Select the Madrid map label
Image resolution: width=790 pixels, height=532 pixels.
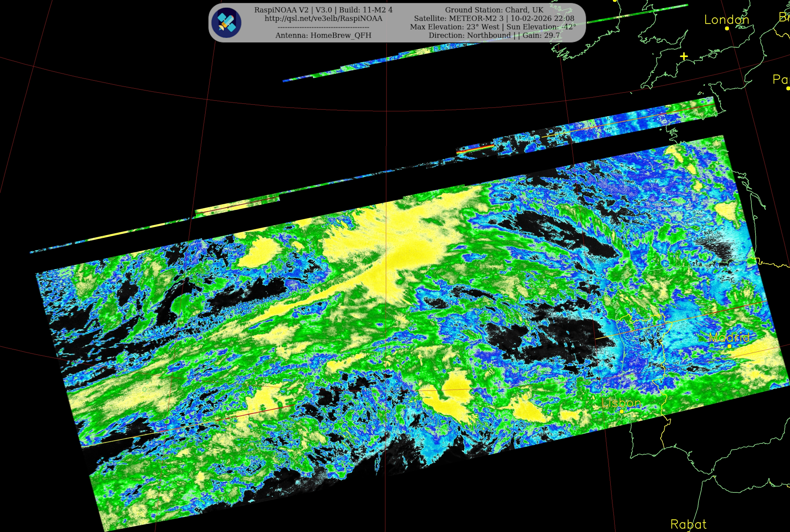[729, 337]
